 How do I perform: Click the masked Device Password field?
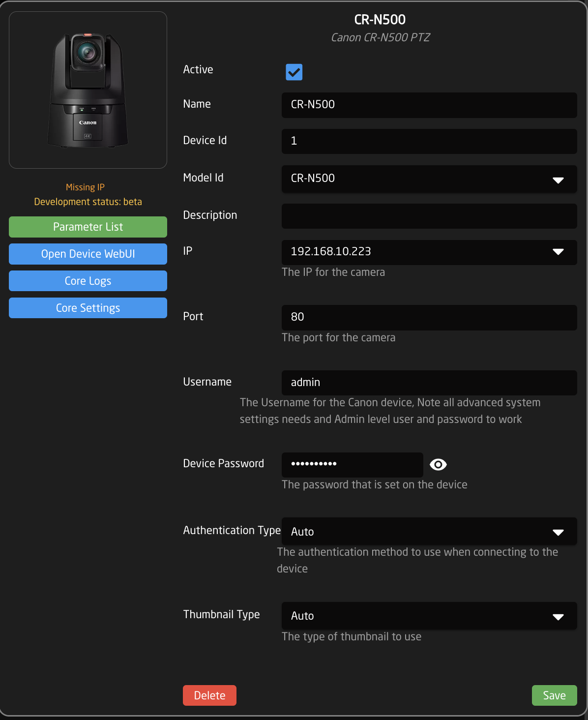click(x=352, y=464)
